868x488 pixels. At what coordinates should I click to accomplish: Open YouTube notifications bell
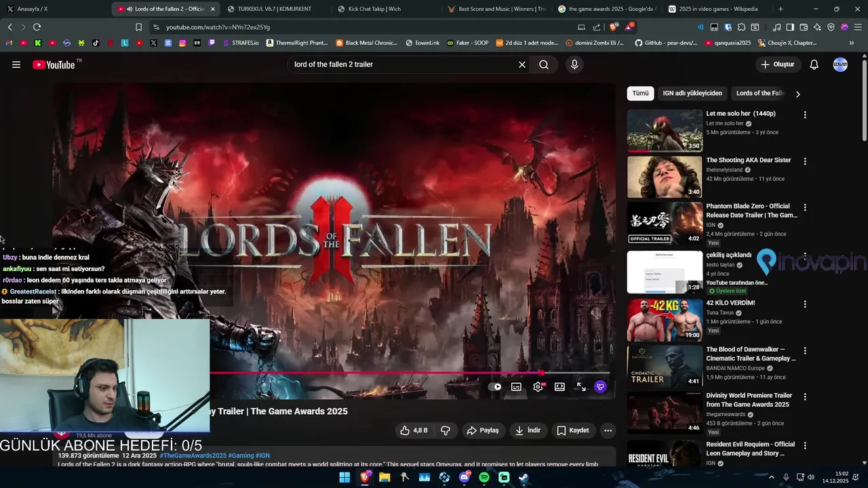tap(814, 64)
